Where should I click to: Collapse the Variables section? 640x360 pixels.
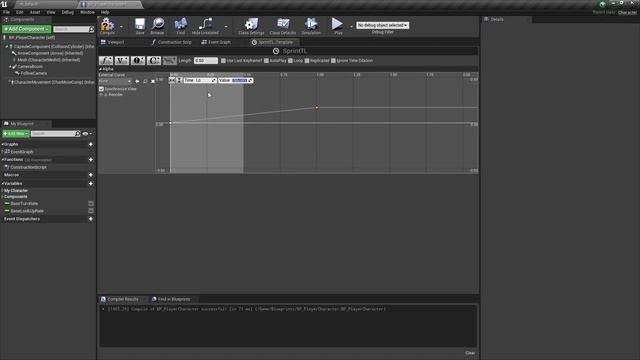(x=2, y=184)
